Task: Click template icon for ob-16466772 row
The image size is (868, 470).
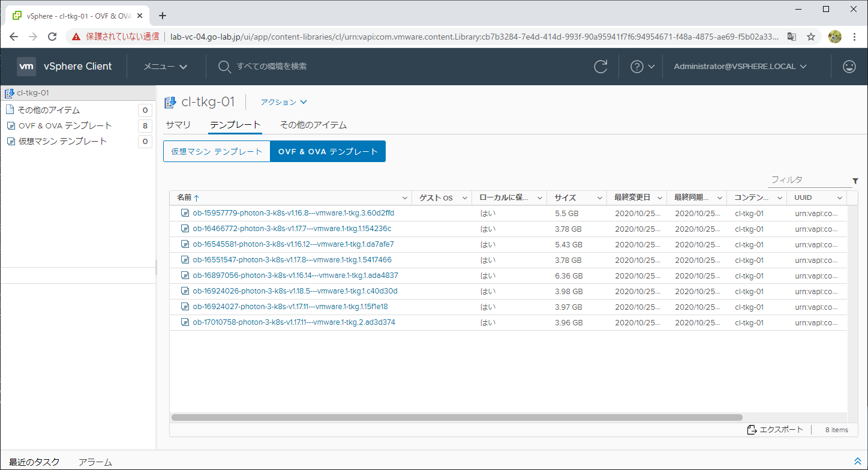Action: 185,229
